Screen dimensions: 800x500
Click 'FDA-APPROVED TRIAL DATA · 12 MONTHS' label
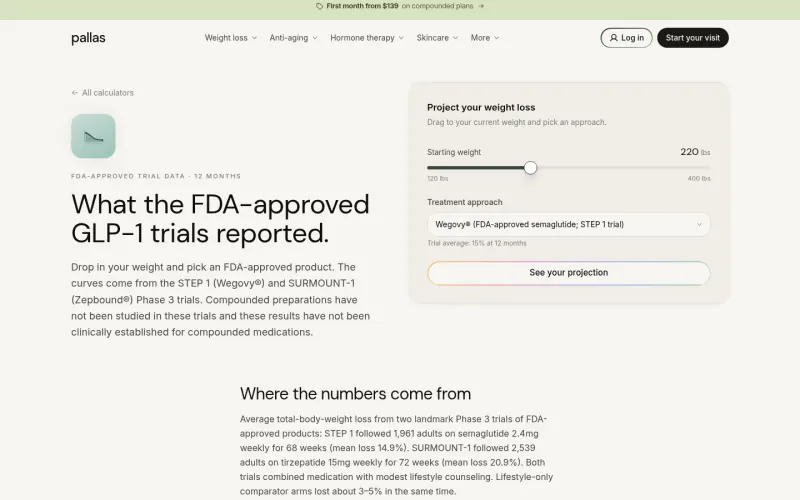tap(156, 176)
